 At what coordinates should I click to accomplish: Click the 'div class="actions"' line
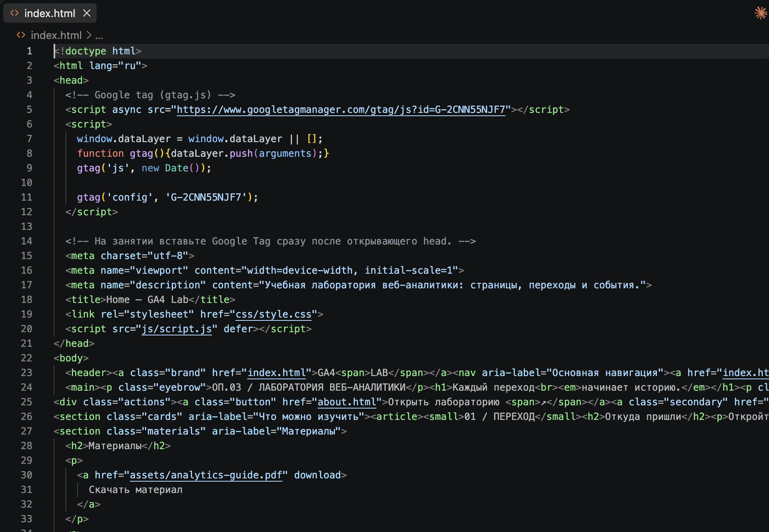(x=411, y=402)
